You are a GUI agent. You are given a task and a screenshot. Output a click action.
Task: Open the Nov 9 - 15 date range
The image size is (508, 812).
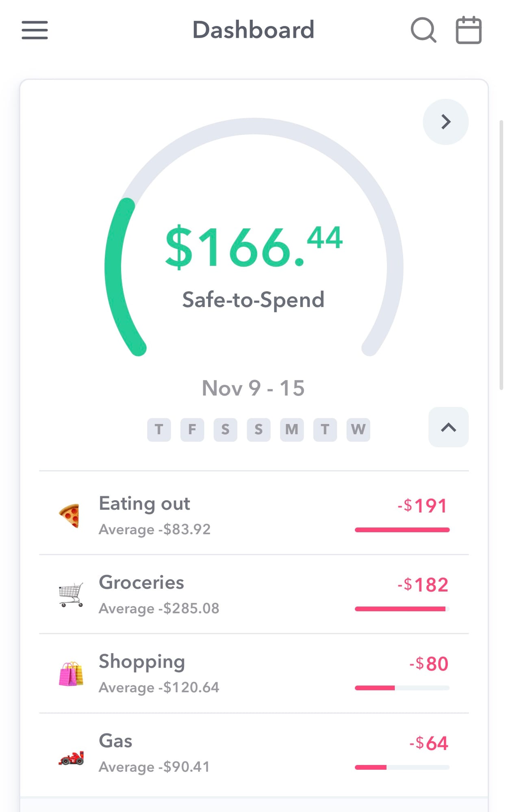pyautogui.click(x=253, y=388)
